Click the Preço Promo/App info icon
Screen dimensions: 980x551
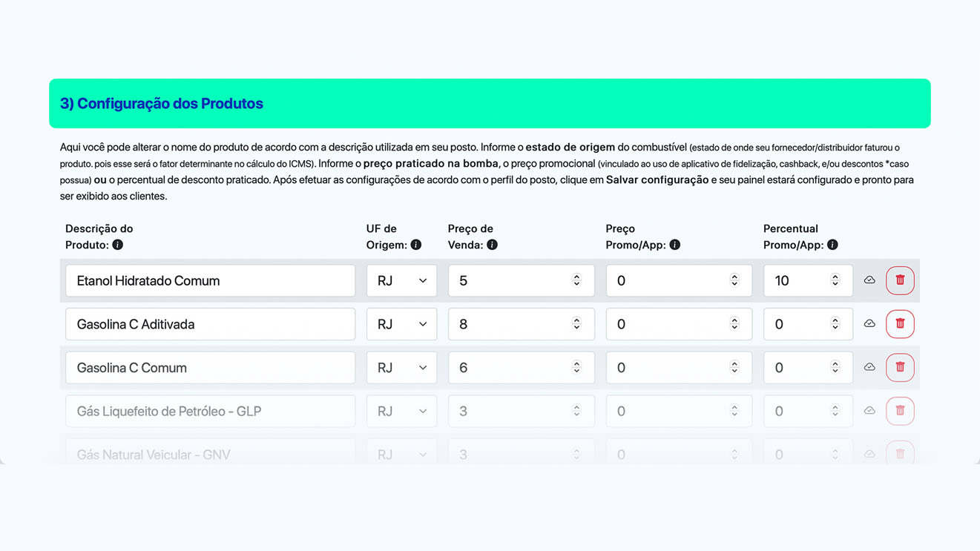tap(674, 245)
